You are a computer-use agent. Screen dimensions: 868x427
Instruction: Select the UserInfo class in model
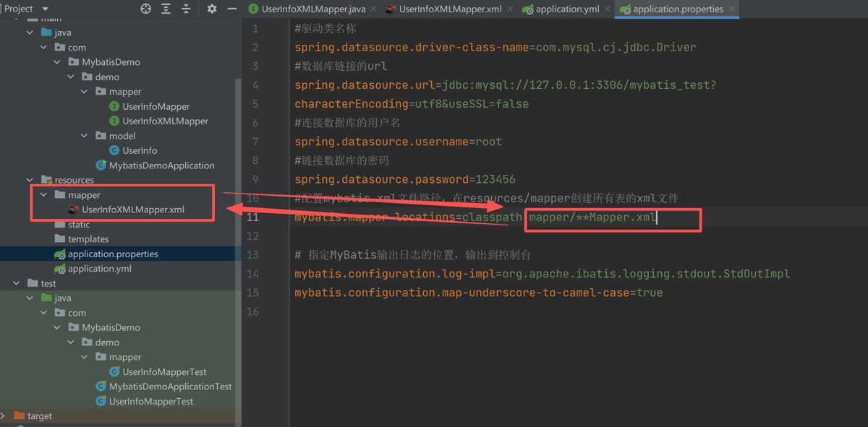[x=140, y=150]
